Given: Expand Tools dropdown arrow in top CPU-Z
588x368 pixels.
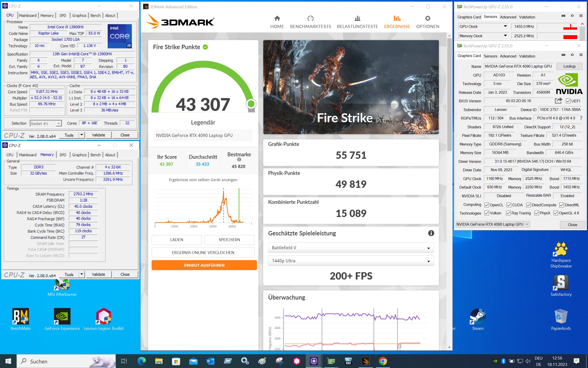Looking at the screenshot, I should pos(82,135).
